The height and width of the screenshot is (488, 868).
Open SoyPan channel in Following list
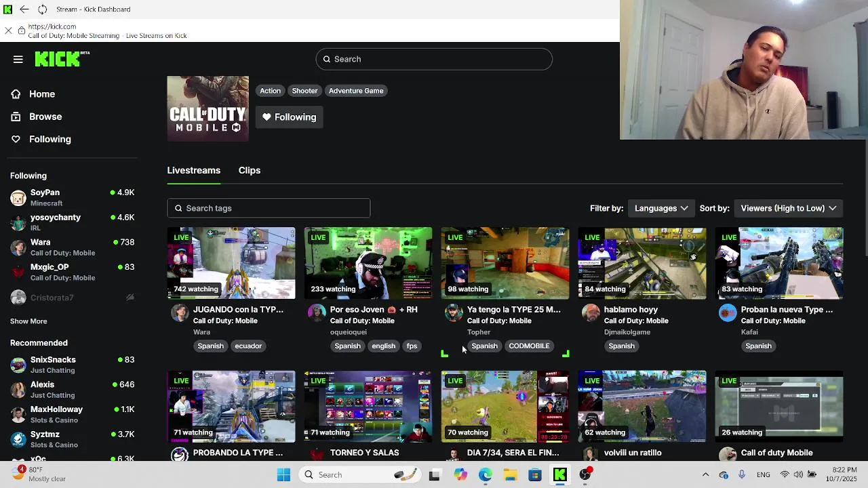point(72,197)
